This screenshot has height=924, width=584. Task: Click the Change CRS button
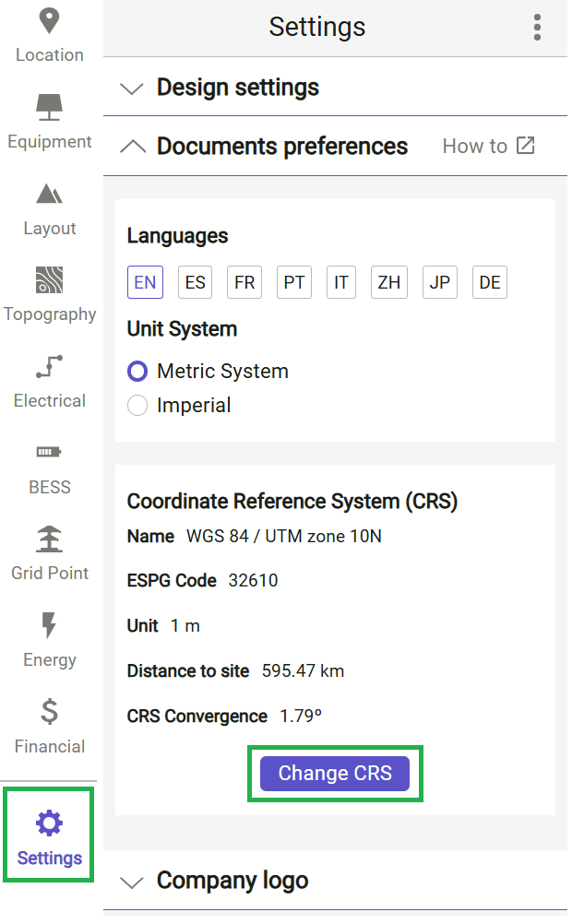(x=335, y=773)
